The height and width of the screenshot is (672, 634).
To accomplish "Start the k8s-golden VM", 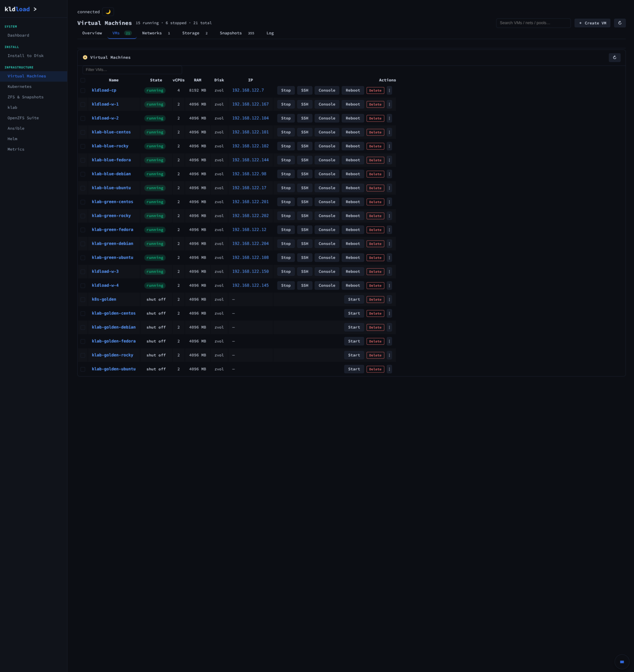I will tap(354, 300).
